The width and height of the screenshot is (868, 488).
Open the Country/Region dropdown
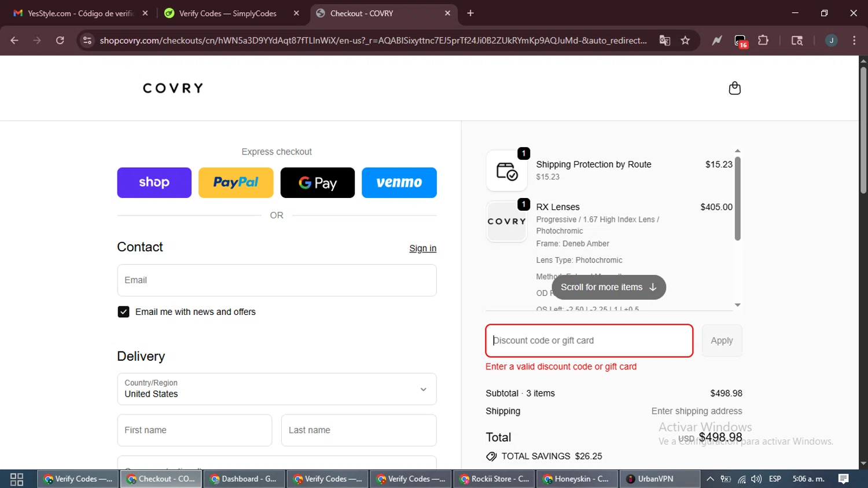click(277, 389)
